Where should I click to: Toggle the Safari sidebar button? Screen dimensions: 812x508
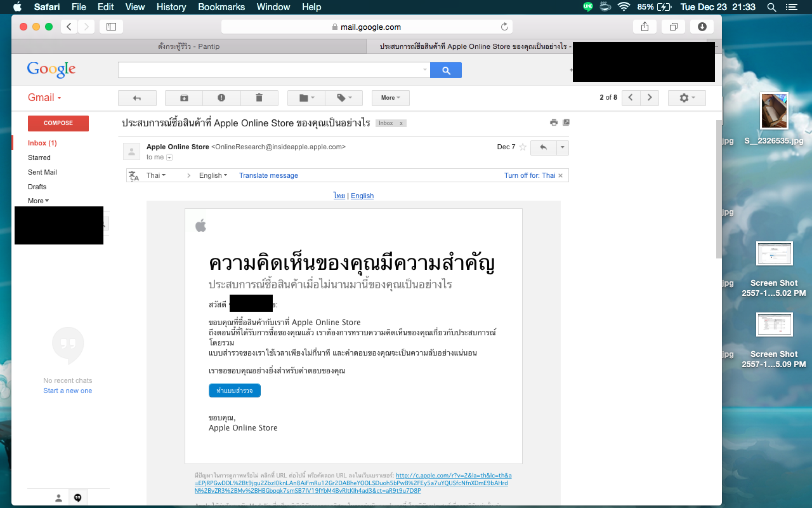[x=112, y=27]
